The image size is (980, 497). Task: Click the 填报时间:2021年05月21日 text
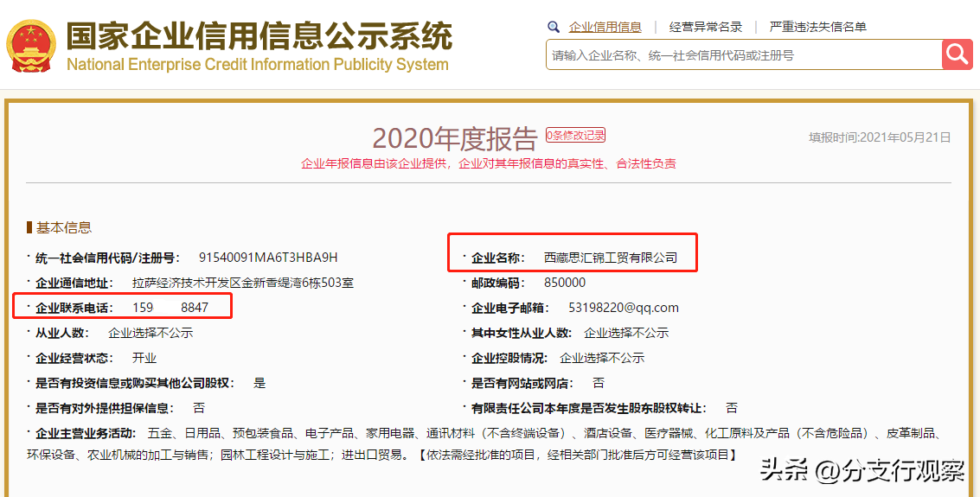(880, 137)
